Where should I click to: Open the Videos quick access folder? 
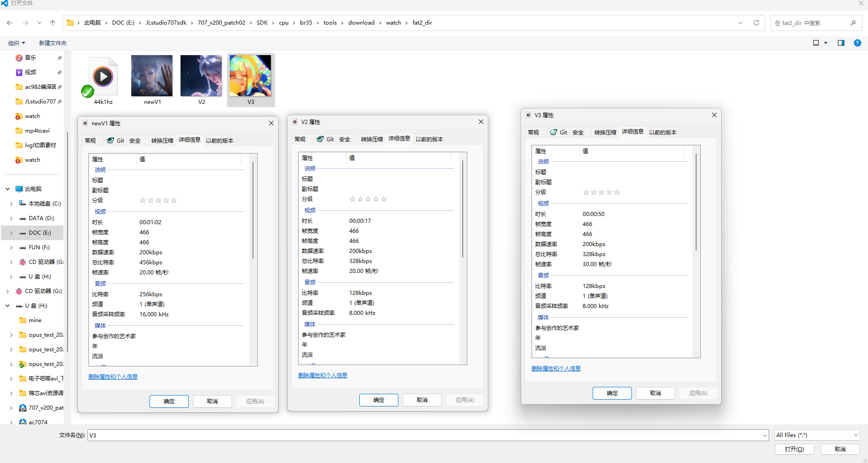(x=30, y=72)
